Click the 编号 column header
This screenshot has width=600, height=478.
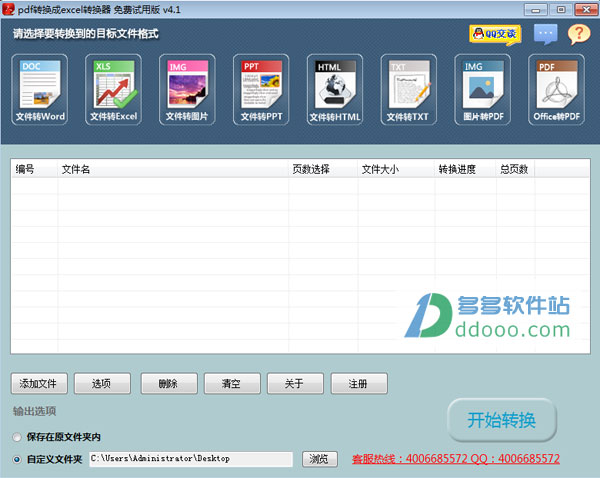point(35,169)
